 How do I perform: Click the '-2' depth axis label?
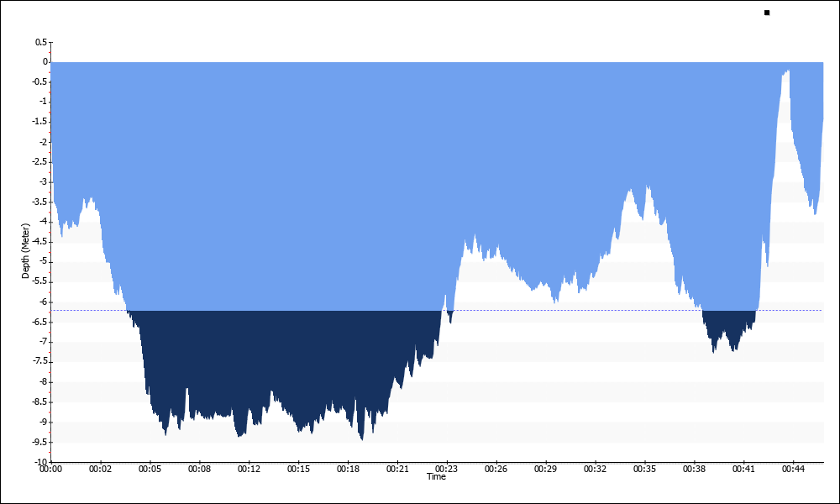pyautogui.click(x=43, y=142)
